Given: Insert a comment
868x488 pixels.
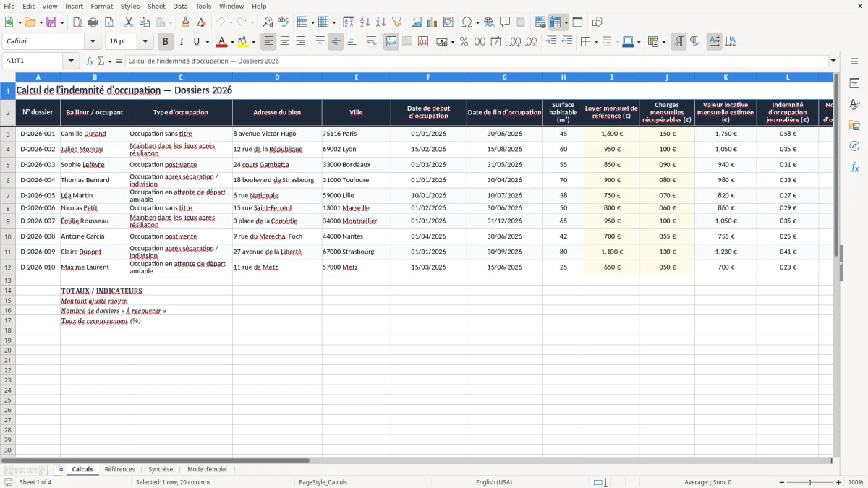Looking at the screenshot, I should pyautogui.click(x=505, y=22).
